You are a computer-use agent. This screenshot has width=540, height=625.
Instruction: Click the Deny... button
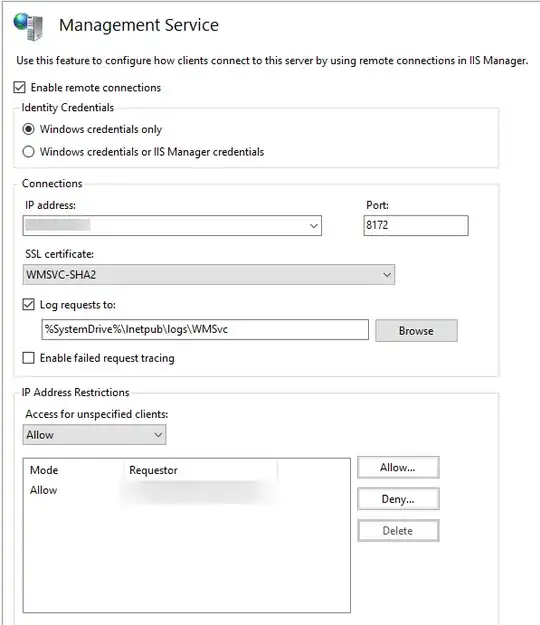click(398, 499)
